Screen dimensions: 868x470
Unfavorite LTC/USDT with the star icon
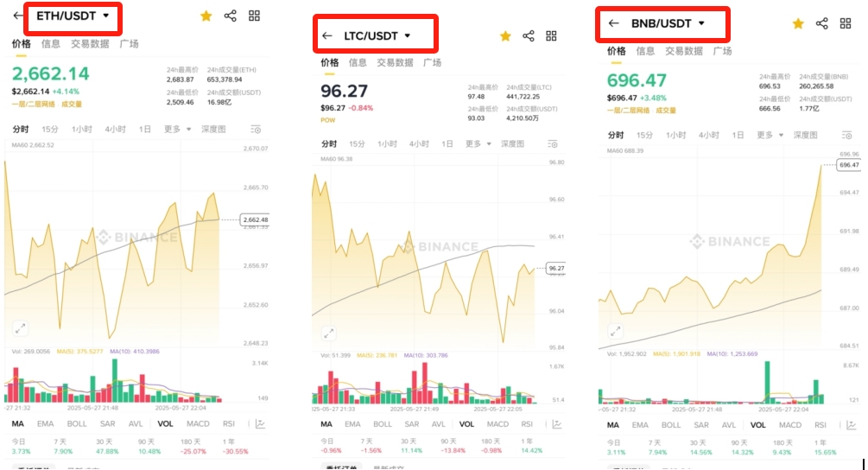(x=505, y=36)
